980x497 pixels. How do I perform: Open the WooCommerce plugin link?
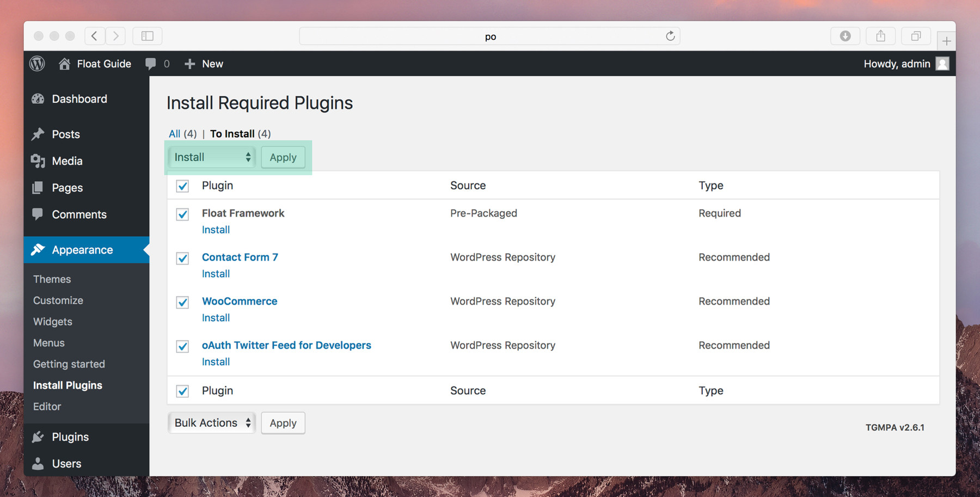240,301
